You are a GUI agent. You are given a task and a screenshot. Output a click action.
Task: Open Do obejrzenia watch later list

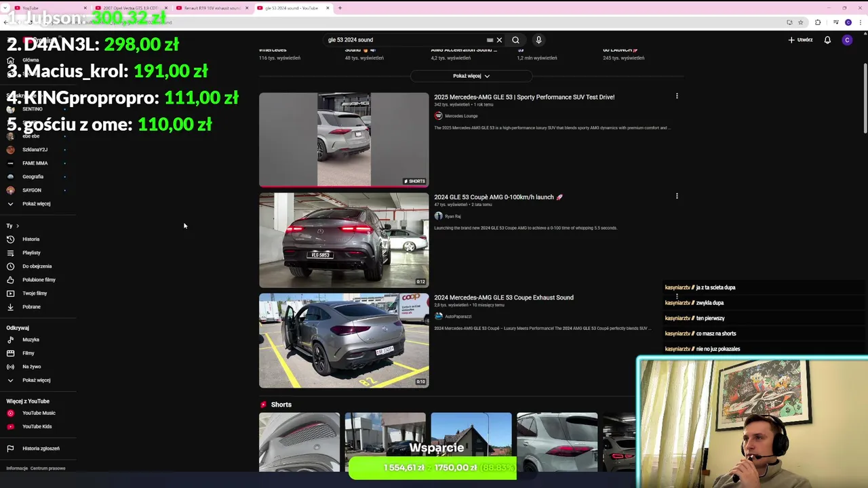[x=37, y=266]
